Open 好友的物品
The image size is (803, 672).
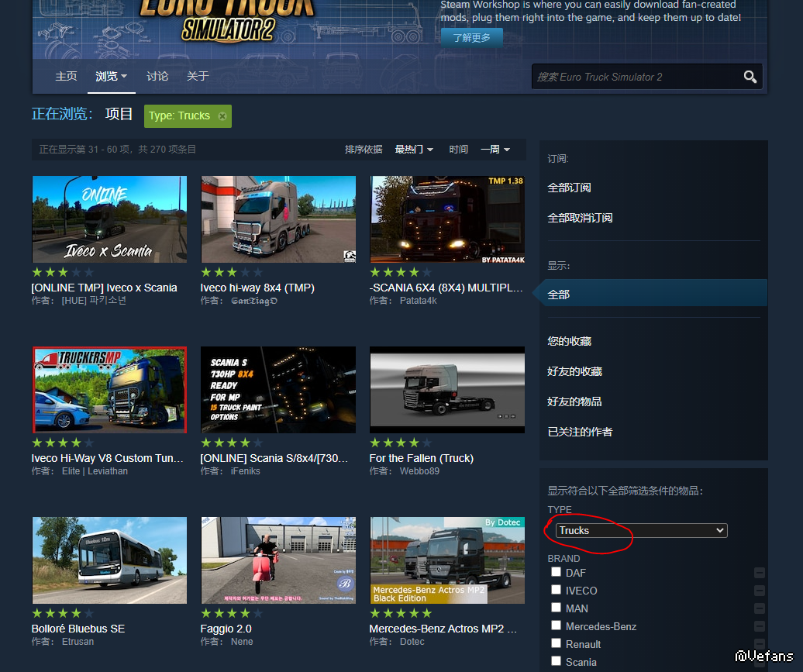click(x=574, y=401)
